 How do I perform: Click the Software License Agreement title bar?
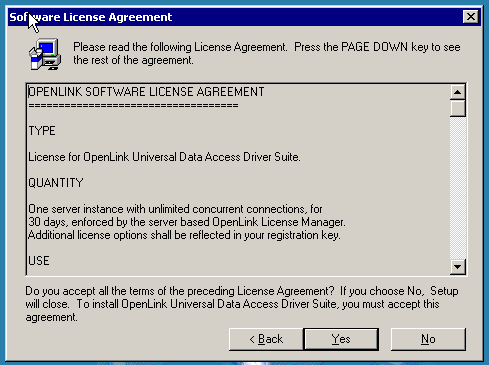[x=235, y=17]
